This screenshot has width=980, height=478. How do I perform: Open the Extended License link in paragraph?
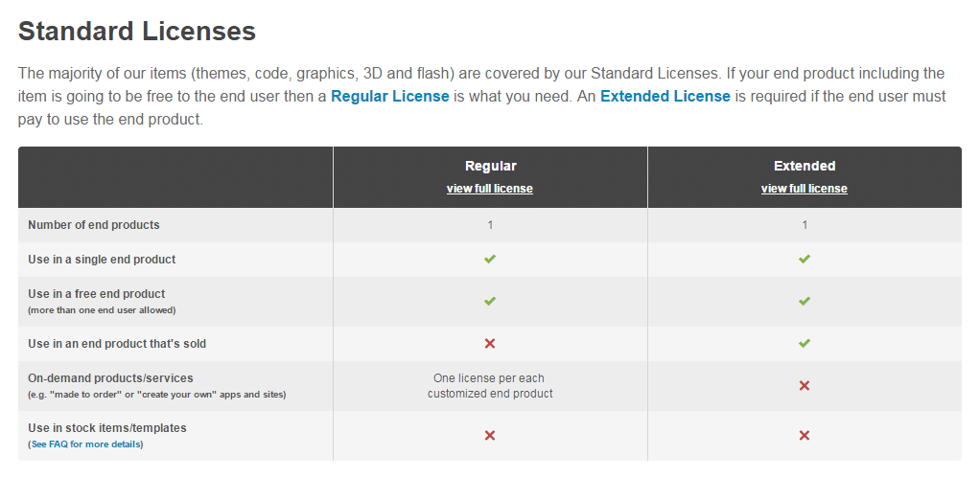pyautogui.click(x=665, y=96)
